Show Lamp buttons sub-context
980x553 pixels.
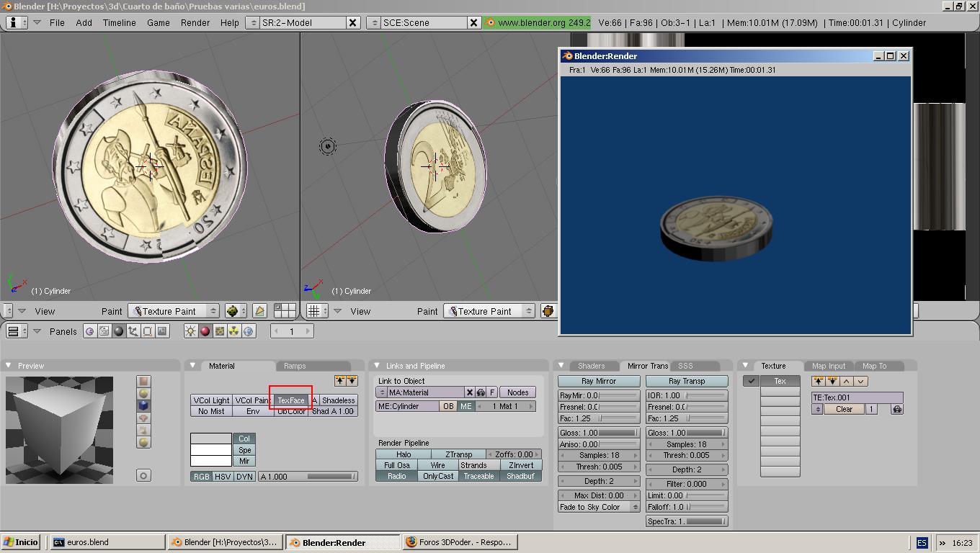(190, 331)
